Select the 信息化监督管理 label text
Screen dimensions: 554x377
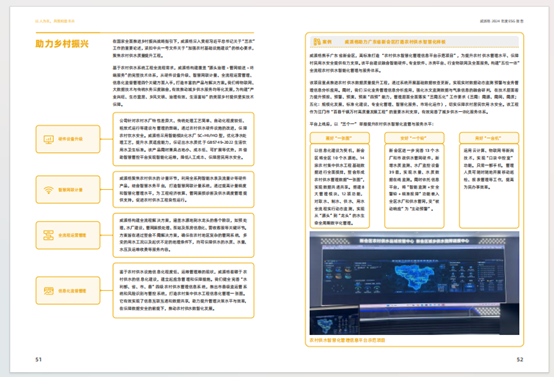pyautogui.click(x=72, y=291)
